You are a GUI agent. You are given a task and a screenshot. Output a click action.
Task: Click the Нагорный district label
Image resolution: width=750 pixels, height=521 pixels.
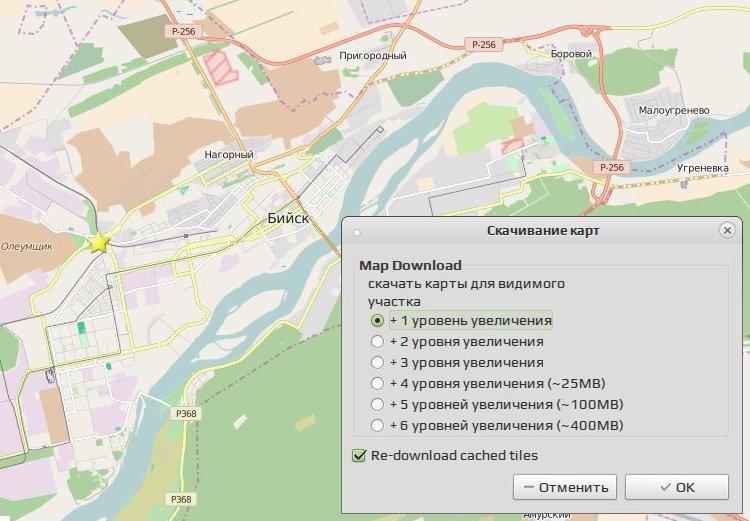(x=229, y=155)
